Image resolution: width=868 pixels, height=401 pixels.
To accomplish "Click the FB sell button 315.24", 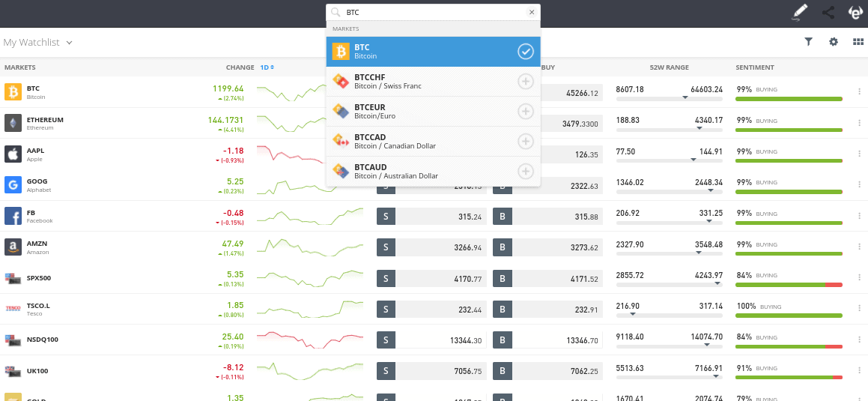I will point(431,217).
